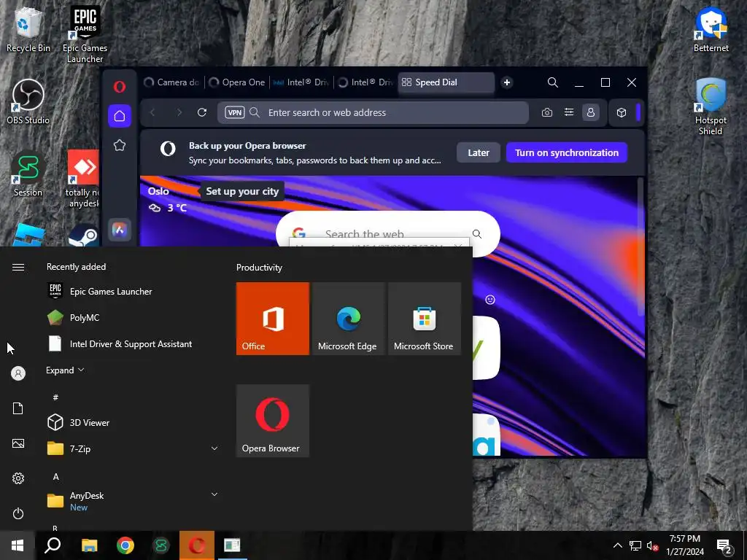Image resolution: width=747 pixels, height=560 pixels.
Task: Open the Opera Browser tile
Action: (273, 421)
